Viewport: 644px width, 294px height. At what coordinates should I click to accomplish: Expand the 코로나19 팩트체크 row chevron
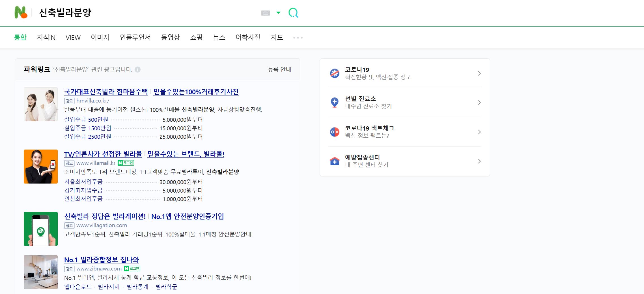(x=479, y=132)
